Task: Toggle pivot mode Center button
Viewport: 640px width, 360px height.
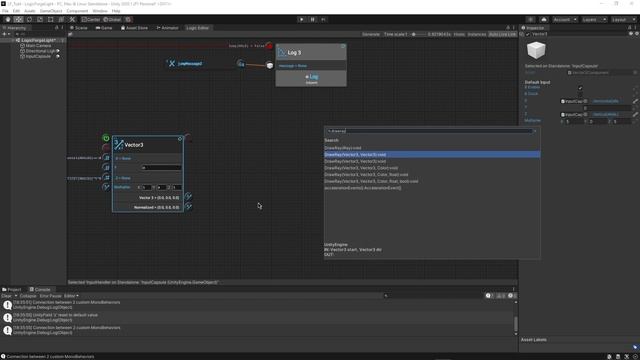Action: pyautogui.click(x=91, y=20)
